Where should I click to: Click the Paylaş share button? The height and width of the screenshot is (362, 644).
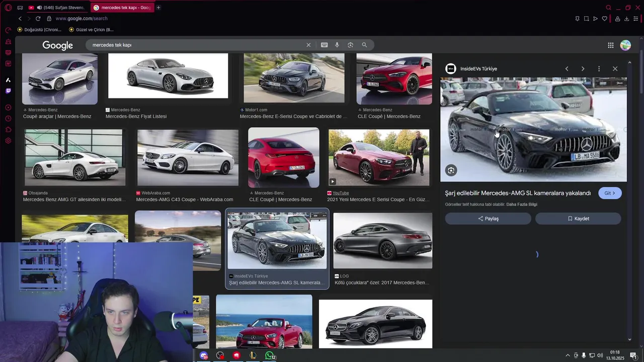488,219
